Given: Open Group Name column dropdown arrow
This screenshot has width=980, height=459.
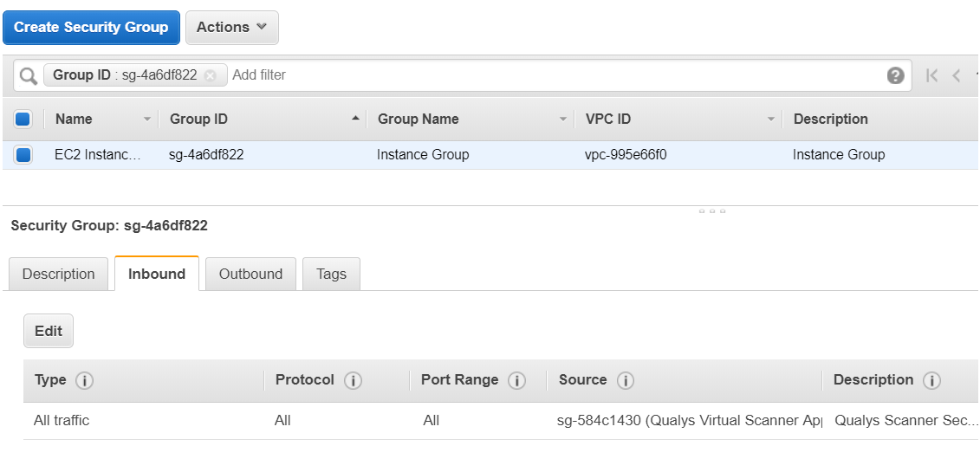Looking at the screenshot, I should [x=563, y=119].
